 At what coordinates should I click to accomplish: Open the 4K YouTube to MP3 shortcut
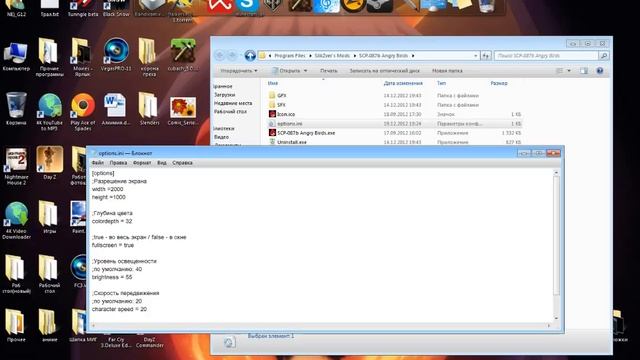[49, 106]
